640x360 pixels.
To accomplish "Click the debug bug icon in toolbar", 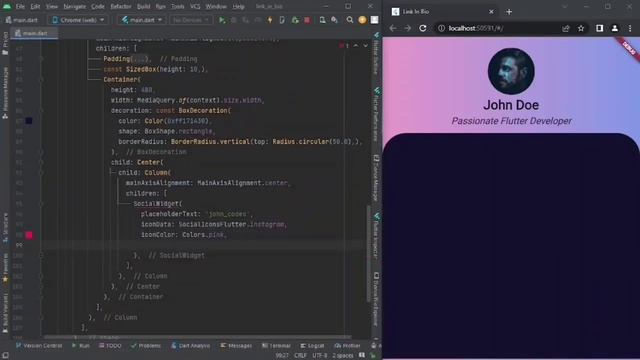I will [x=234, y=20].
